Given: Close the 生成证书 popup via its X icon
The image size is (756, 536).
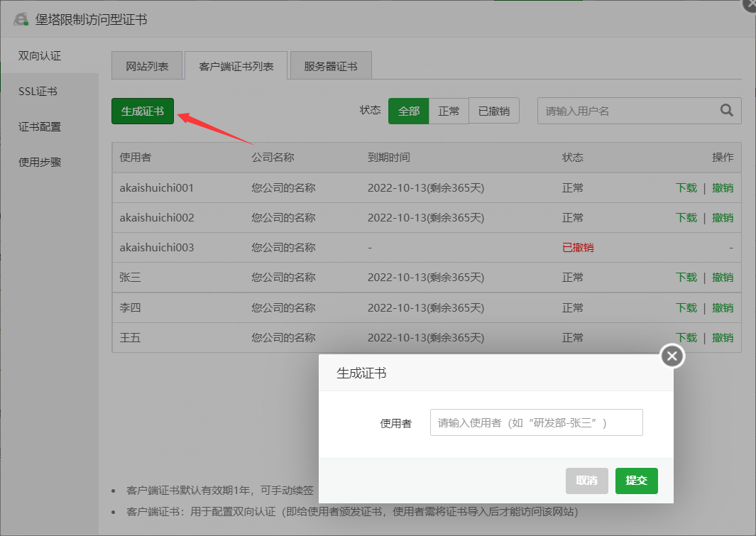Looking at the screenshot, I should pos(672,356).
